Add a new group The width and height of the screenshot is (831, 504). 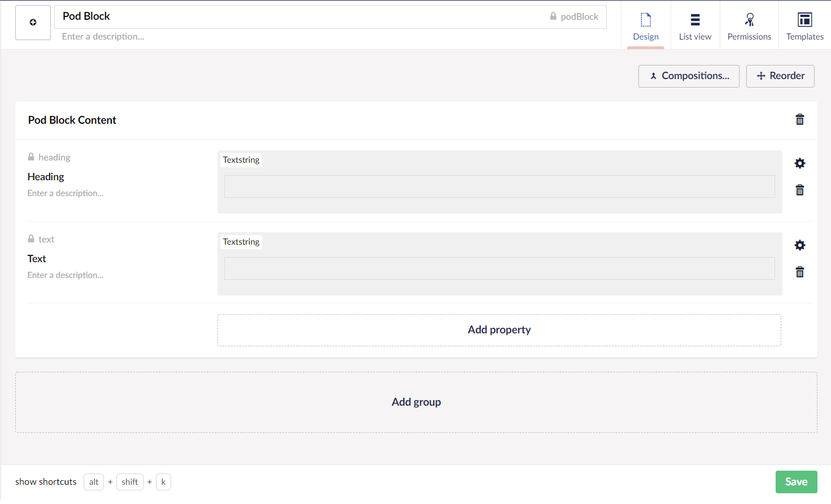[x=416, y=402]
